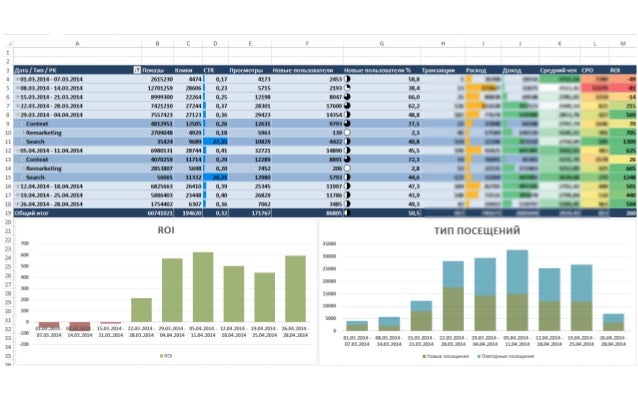
Task: Open filter button on Дата / Тип / РК header
Action: click(x=137, y=70)
